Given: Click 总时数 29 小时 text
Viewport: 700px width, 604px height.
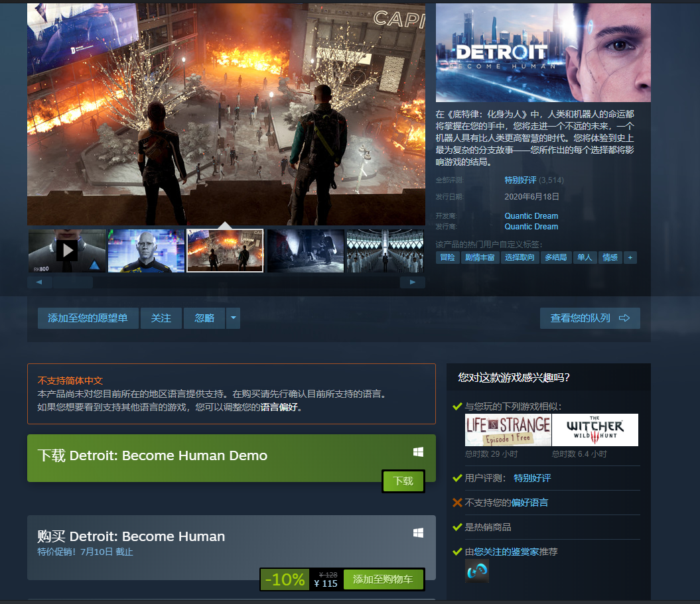Looking at the screenshot, I should [491, 454].
